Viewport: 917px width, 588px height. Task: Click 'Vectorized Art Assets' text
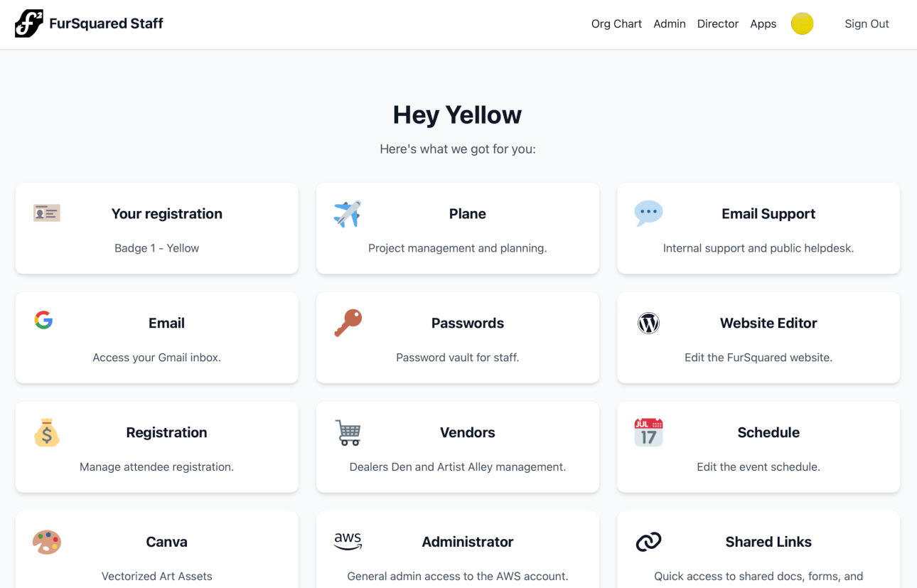pos(156,577)
